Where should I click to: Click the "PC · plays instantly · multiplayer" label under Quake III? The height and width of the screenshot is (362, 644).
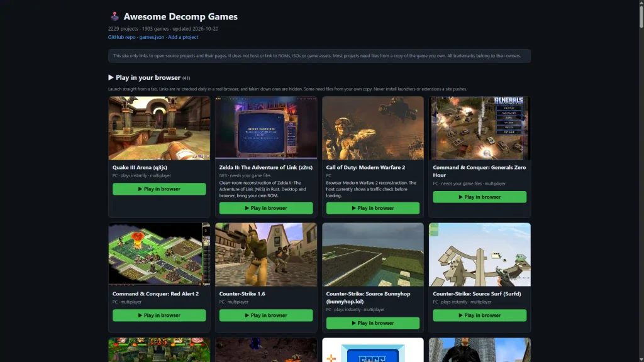(142, 176)
